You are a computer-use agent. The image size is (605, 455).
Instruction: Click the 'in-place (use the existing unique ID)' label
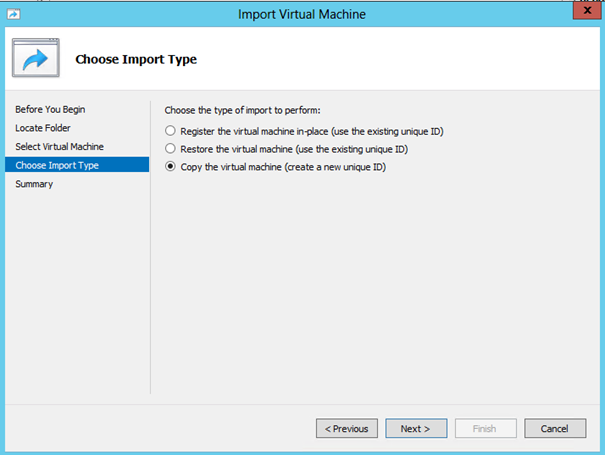pos(370,132)
